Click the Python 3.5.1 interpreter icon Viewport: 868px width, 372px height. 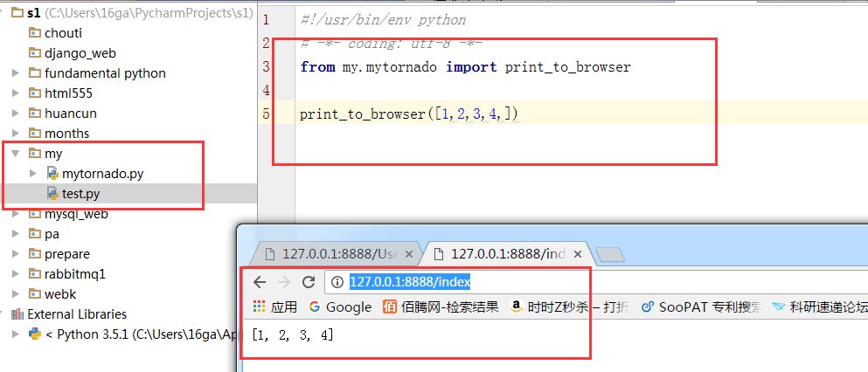coord(35,334)
